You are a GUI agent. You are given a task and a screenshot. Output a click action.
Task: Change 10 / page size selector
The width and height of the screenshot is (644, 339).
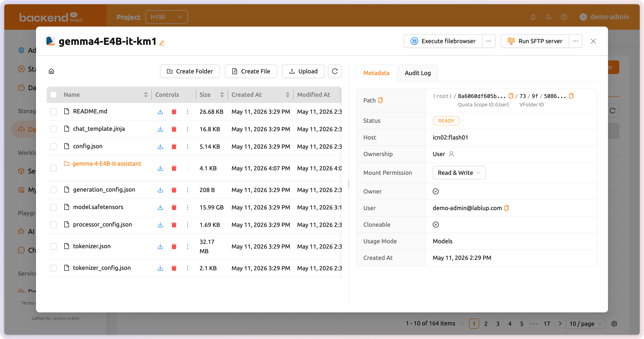pyautogui.click(x=585, y=324)
